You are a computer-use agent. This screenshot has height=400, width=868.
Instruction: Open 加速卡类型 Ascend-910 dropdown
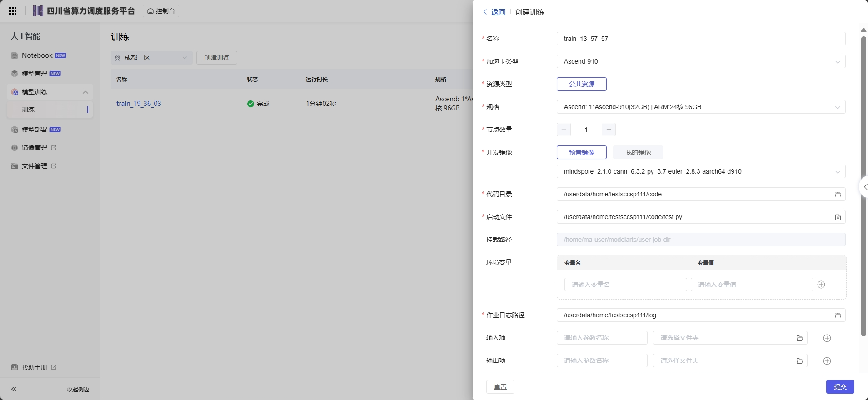click(x=701, y=61)
